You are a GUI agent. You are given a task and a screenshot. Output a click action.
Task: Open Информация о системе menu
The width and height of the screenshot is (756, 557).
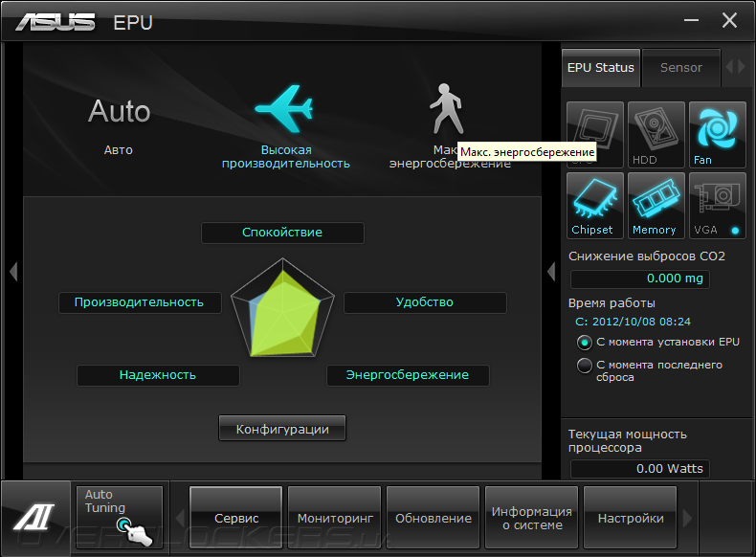coord(531,517)
